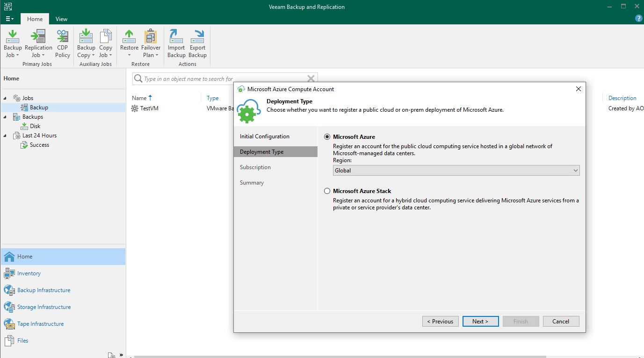Select the Backups tree item
The height and width of the screenshot is (358, 644).
point(33,117)
